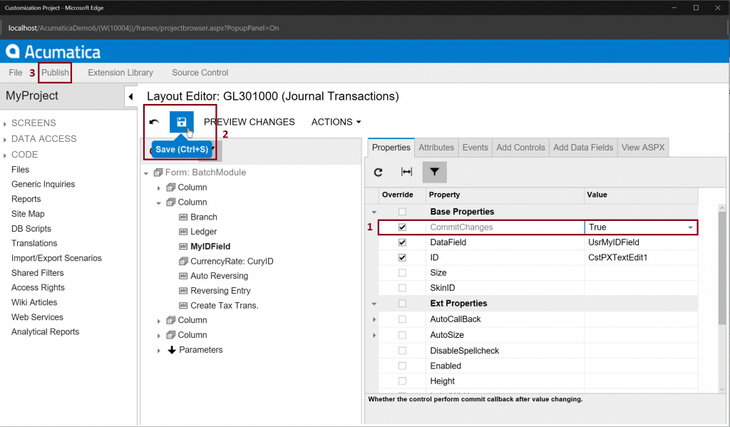Select the Auto Reversing field icon
730x427 pixels.
point(183,276)
